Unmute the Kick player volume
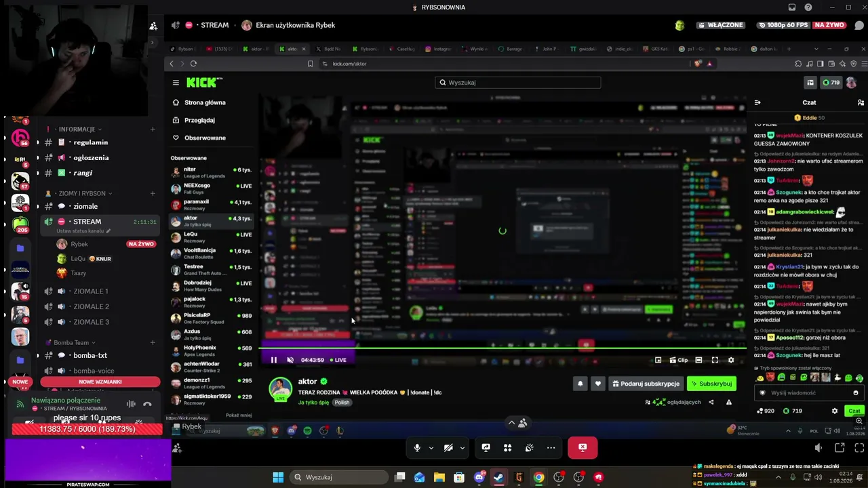The width and height of the screenshot is (868, 488). pos(290,360)
